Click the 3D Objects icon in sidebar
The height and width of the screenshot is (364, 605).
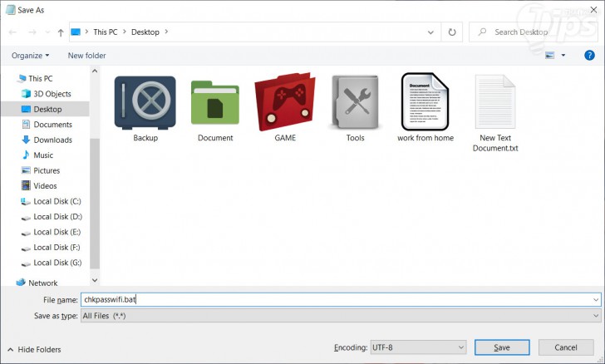[x=26, y=94]
